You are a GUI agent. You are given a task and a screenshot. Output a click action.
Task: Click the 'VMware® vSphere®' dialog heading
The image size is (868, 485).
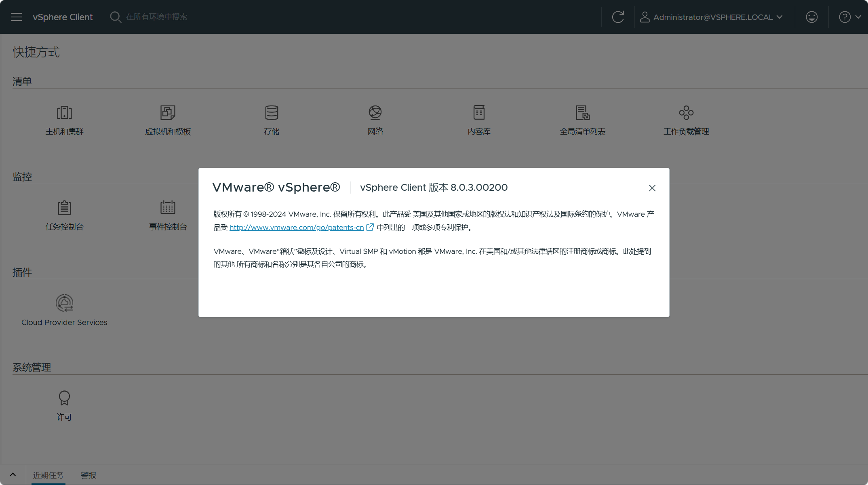tap(276, 188)
